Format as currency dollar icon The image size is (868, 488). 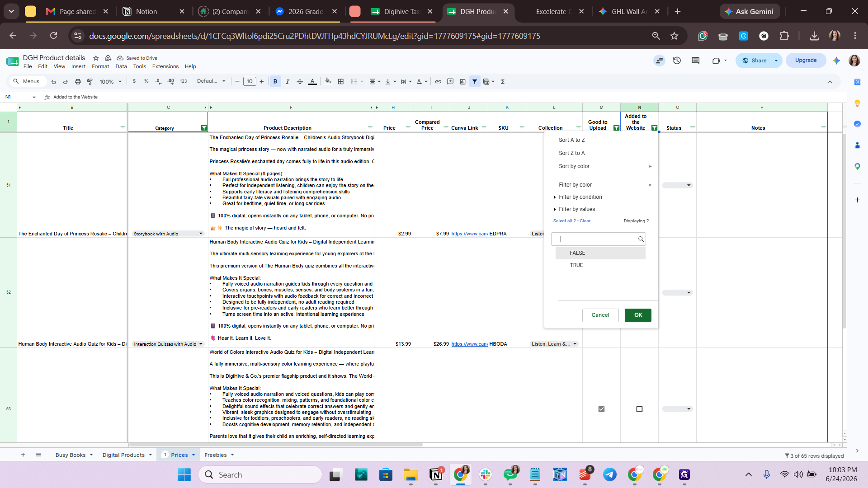click(134, 81)
